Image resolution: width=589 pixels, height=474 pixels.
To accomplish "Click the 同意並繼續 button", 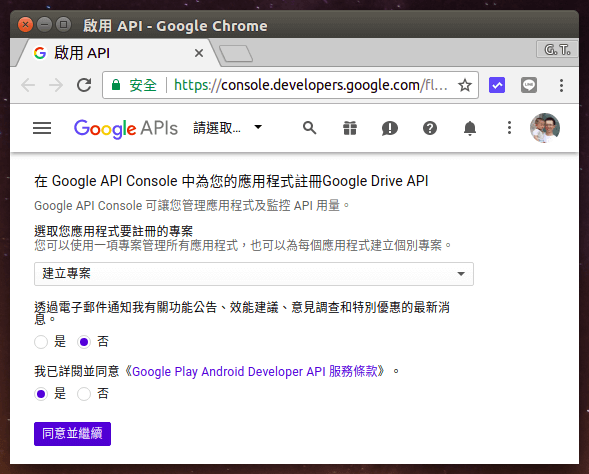I will click(x=72, y=434).
